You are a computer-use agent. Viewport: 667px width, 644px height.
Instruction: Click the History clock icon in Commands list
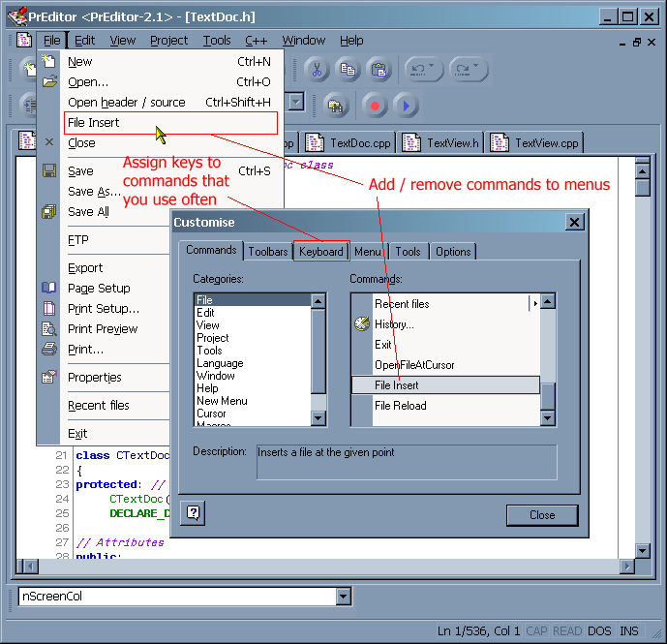[362, 323]
